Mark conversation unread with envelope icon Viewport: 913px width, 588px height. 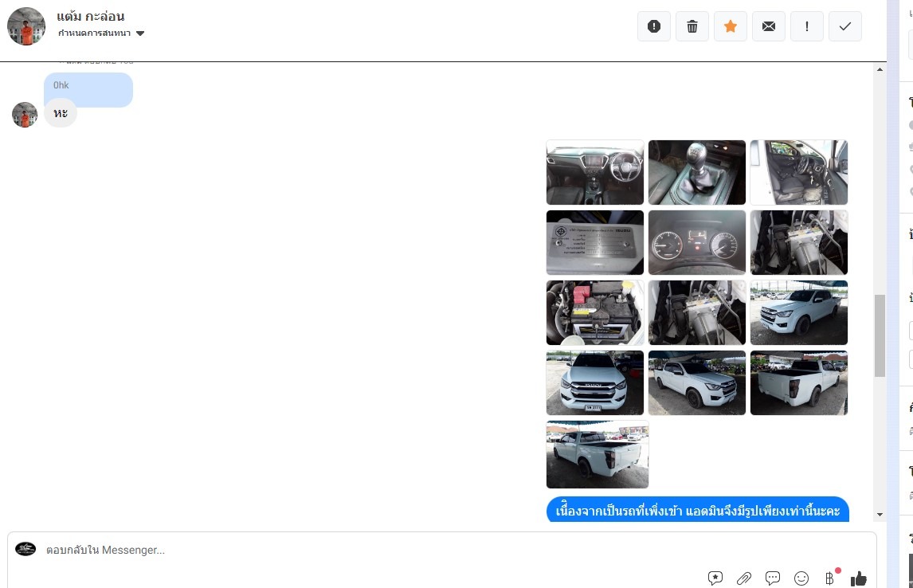tap(769, 26)
